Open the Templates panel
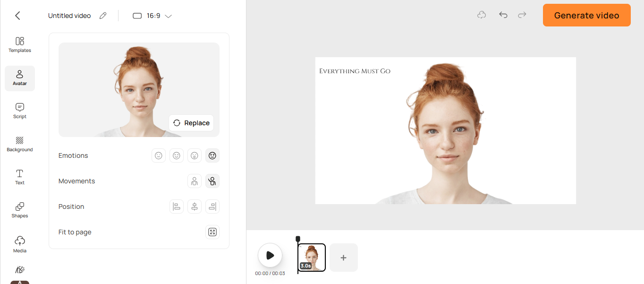The image size is (644, 284). (x=19, y=45)
